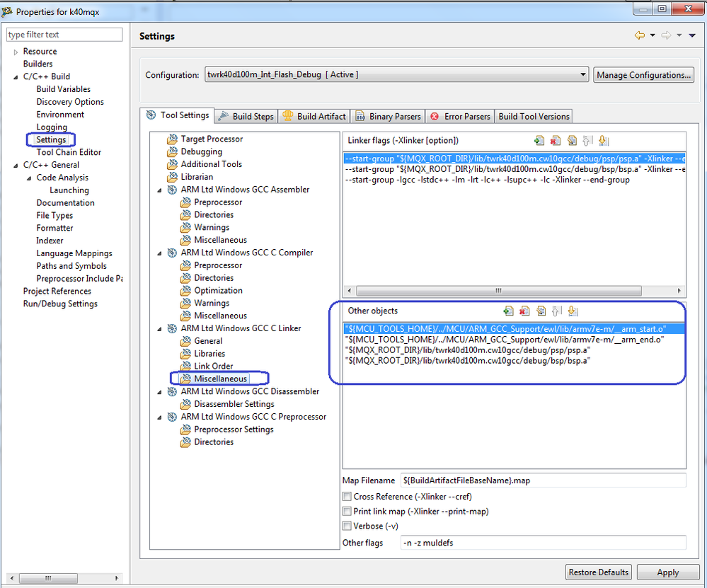Image resolution: width=707 pixels, height=588 pixels.
Task: Add a new Other objects entry
Action: point(508,311)
